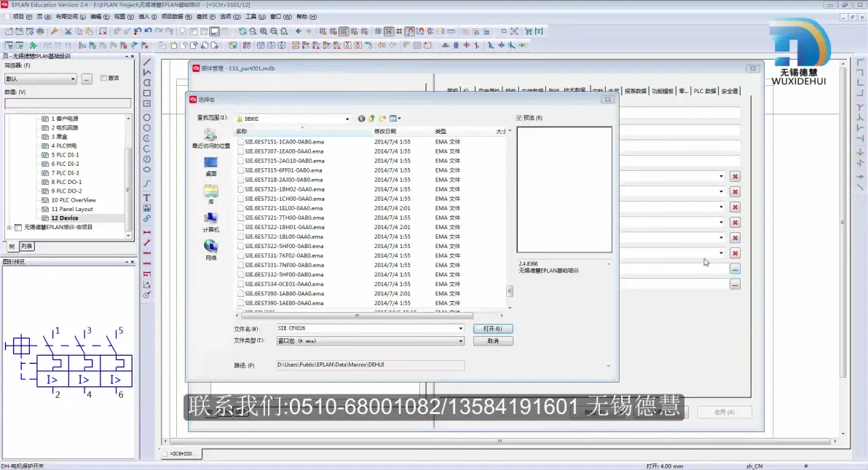Open the 插入 (I) menu
Screen dimensions: 868x470
147,17
